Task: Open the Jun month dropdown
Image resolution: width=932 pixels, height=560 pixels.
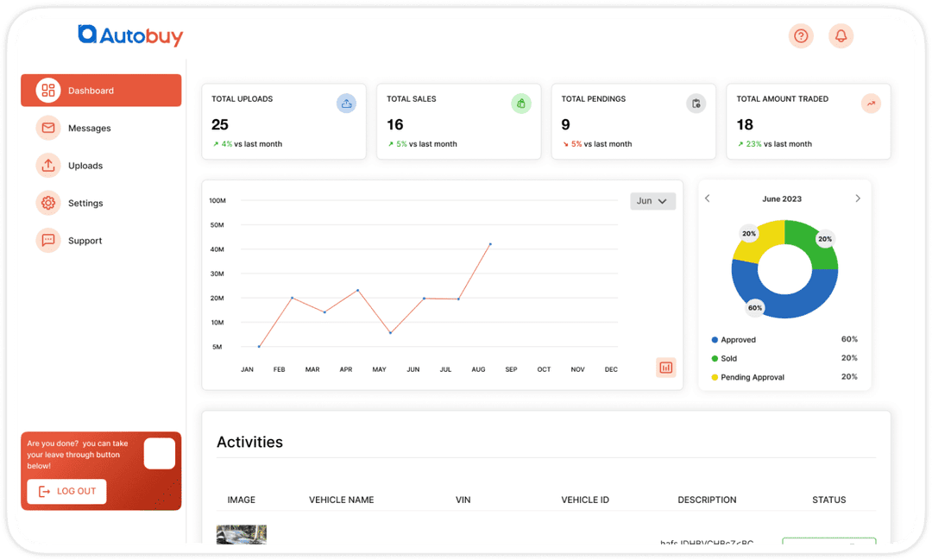Action: point(652,200)
